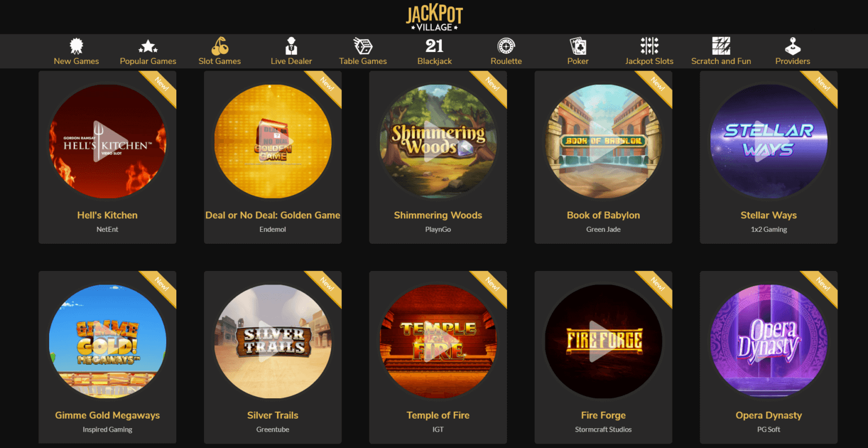Viewport: 868px width, 448px height.
Task: Play the Hell's Kitchen game preview
Action: 107,141
